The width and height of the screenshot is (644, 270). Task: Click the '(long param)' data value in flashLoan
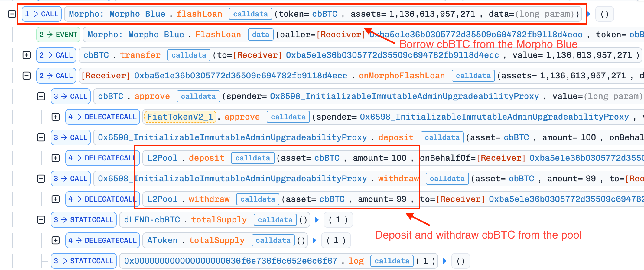tap(545, 14)
